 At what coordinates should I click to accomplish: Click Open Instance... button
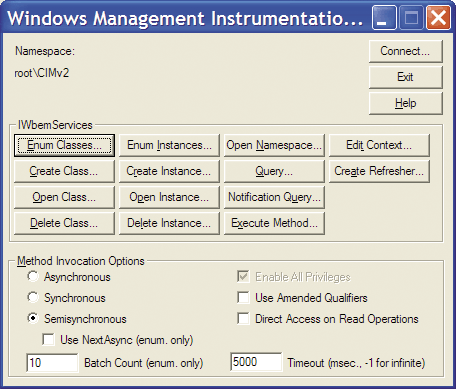pyautogui.click(x=169, y=197)
